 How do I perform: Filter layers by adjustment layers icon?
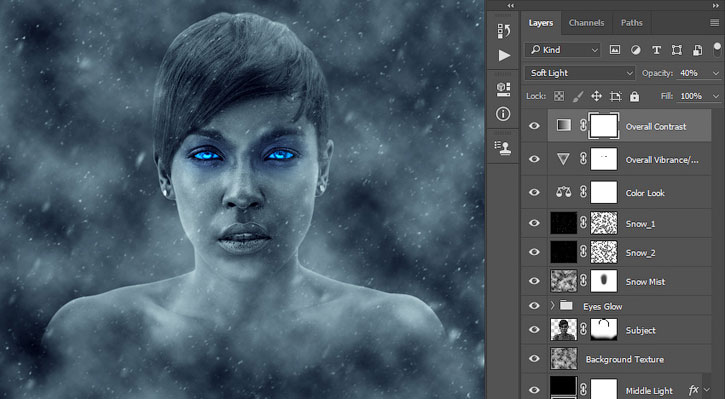pyautogui.click(x=636, y=50)
